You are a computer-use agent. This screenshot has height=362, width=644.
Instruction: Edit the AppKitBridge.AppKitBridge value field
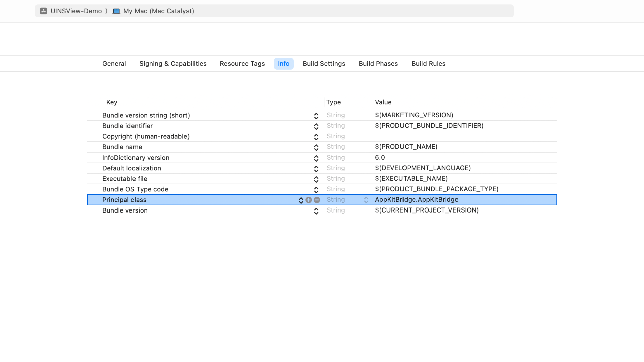[x=416, y=200]
